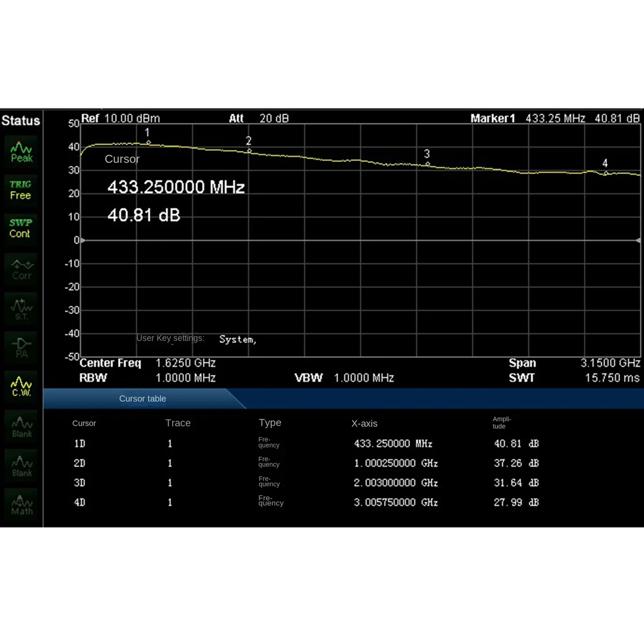This screenshot has height=644, width=644.
Task: Open the Math trace icon
Action: 21,504
